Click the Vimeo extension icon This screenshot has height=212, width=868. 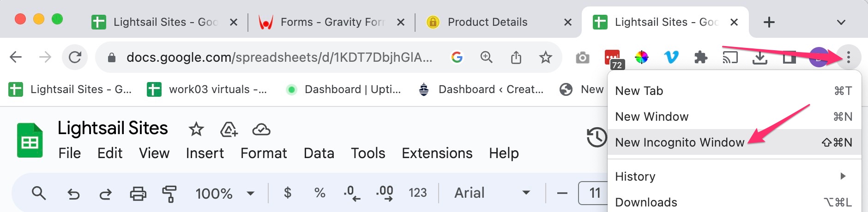tap(671, 58)
